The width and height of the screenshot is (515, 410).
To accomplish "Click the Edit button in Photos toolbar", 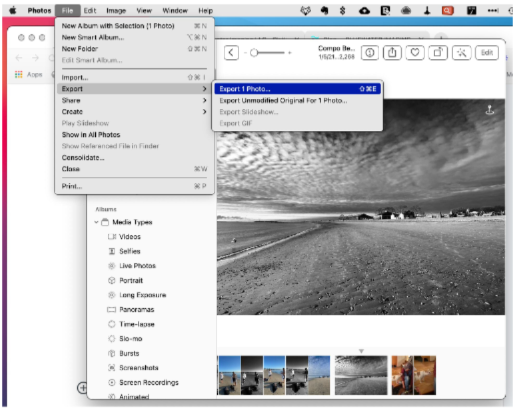I will pos(487,53).
